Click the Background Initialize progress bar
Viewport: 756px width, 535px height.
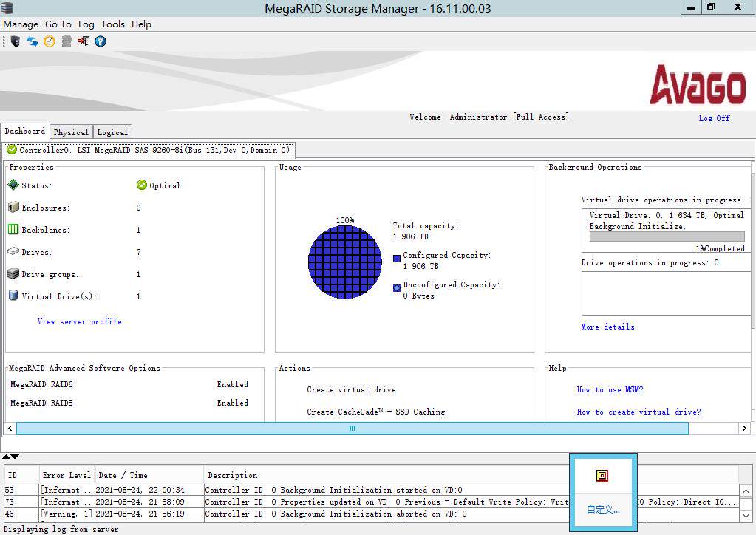(x=667, y=236)
